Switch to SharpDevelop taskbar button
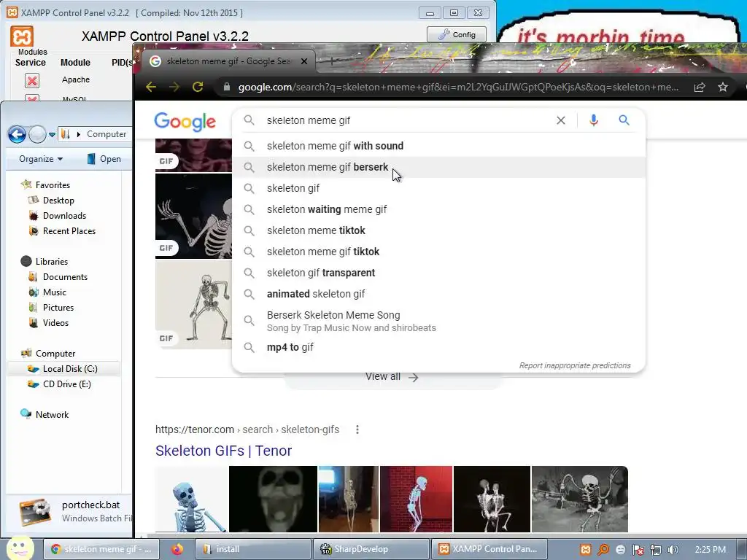 click(371, 549)
